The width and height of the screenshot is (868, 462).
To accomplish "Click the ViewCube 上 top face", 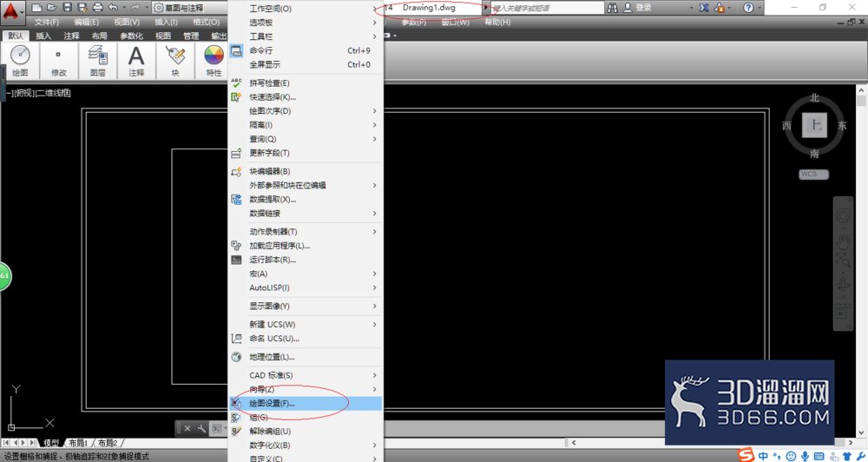I will click(x=814, y=125).
